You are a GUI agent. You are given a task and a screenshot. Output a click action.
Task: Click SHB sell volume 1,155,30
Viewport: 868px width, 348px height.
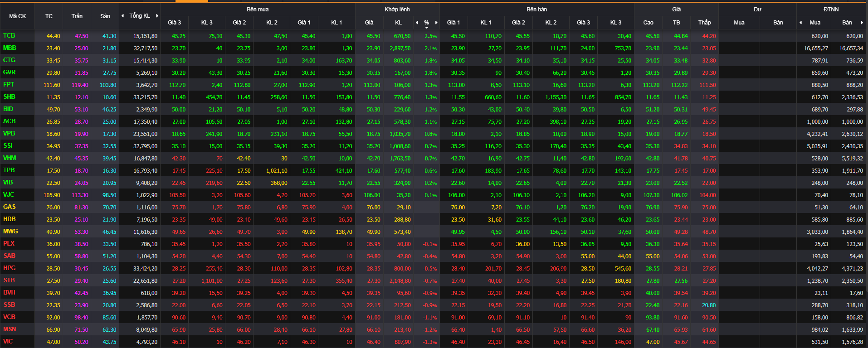(556, 97)
